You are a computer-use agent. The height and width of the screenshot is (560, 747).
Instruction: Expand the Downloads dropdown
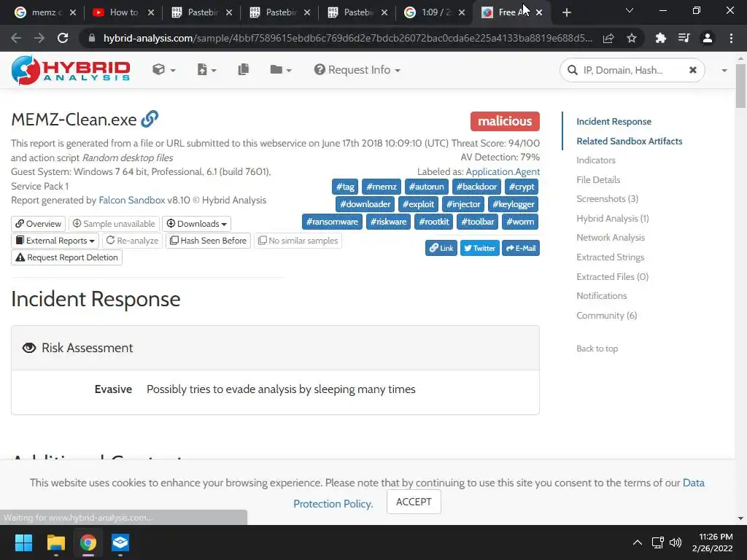click(x=196, y=224)
